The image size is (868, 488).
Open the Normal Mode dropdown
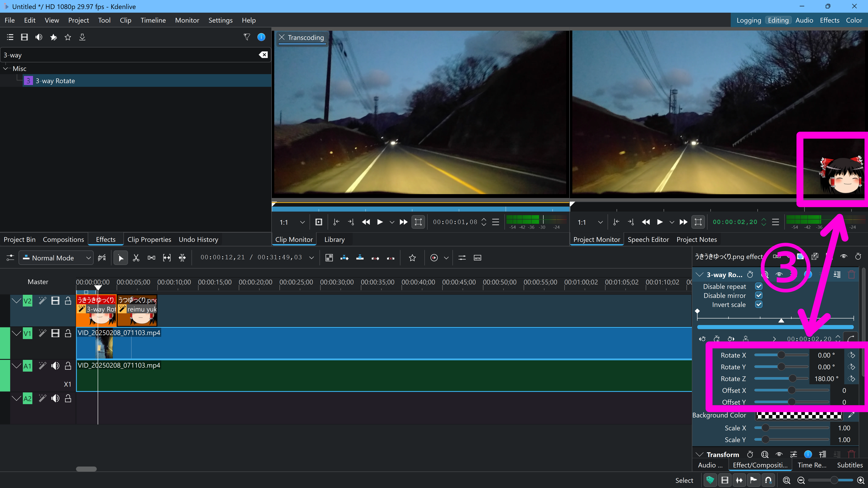coord(56,258)
